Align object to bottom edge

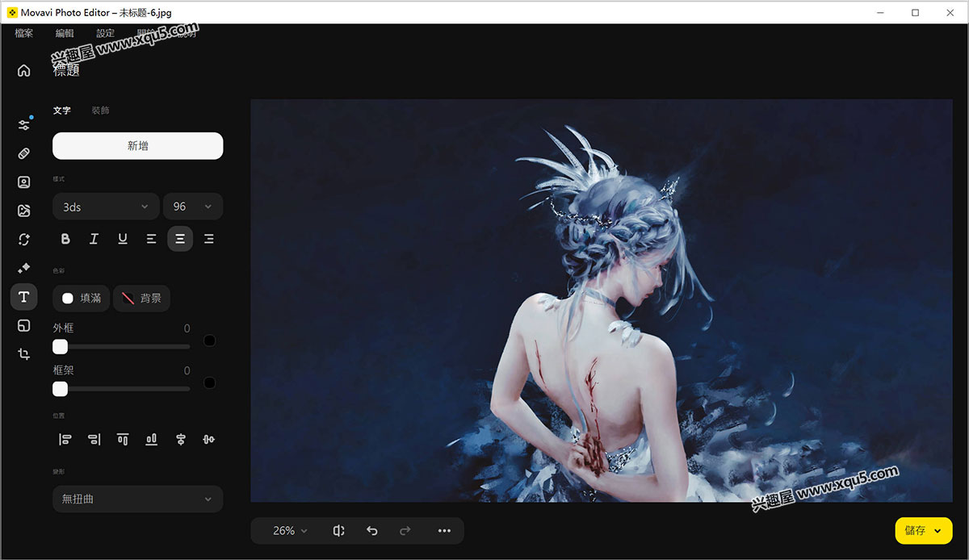click(151, 440)
